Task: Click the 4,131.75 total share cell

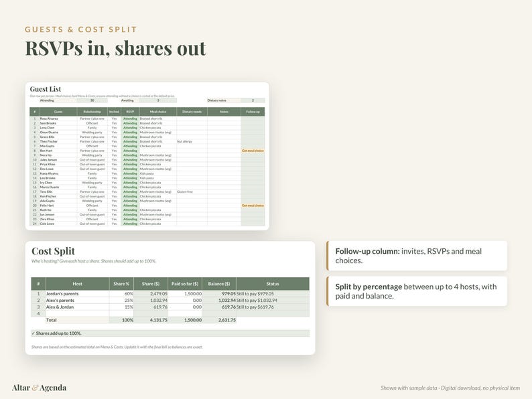Action: pyautogui.click(x=151, y=320)
